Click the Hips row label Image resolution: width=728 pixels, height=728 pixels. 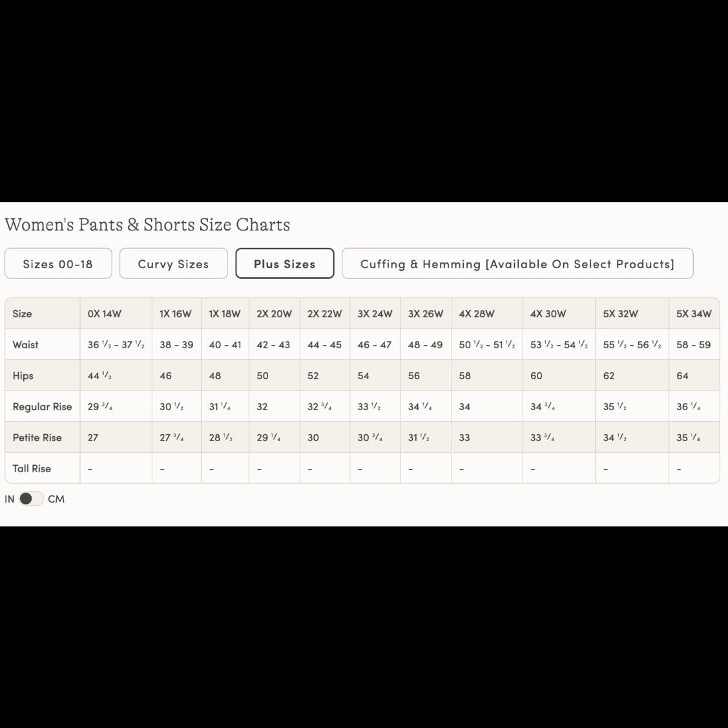tap(23, 375)
